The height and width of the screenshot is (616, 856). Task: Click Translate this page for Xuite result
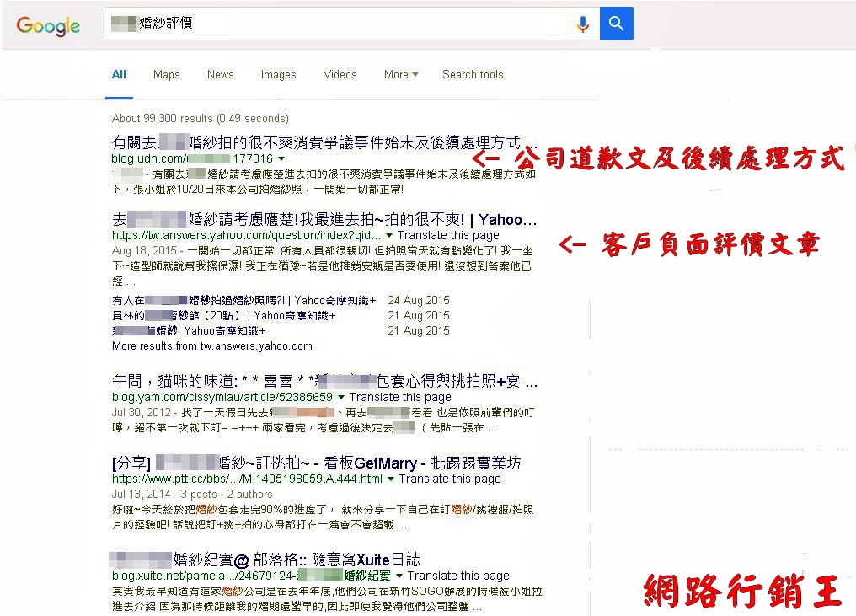coord(458,576)
